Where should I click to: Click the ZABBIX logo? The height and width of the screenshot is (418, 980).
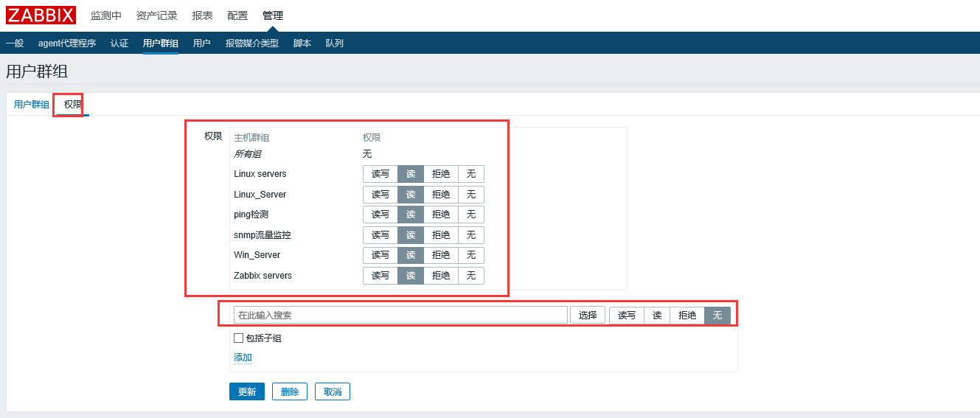pos(41,15)
